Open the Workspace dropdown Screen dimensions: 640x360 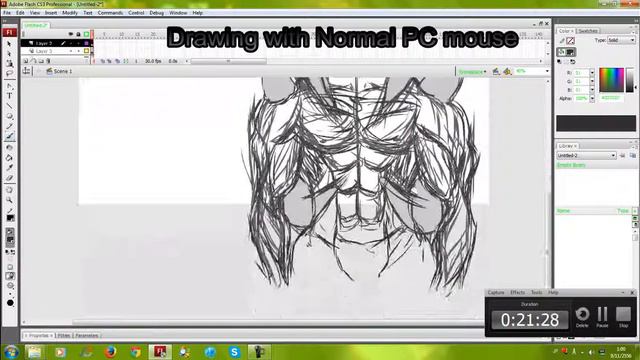(x=472, y=72)
